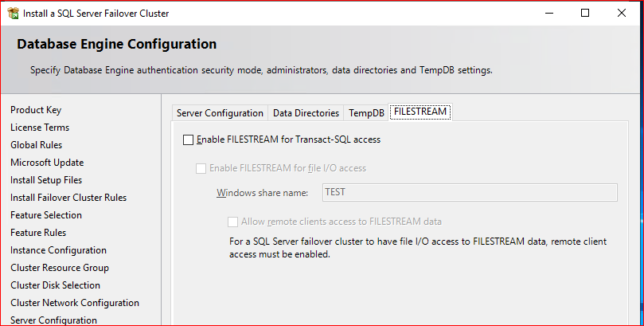Jump to Microsoft Update step
Viewport: 644px width, 326px height.
pyautogui.click(x=47, y=163)
